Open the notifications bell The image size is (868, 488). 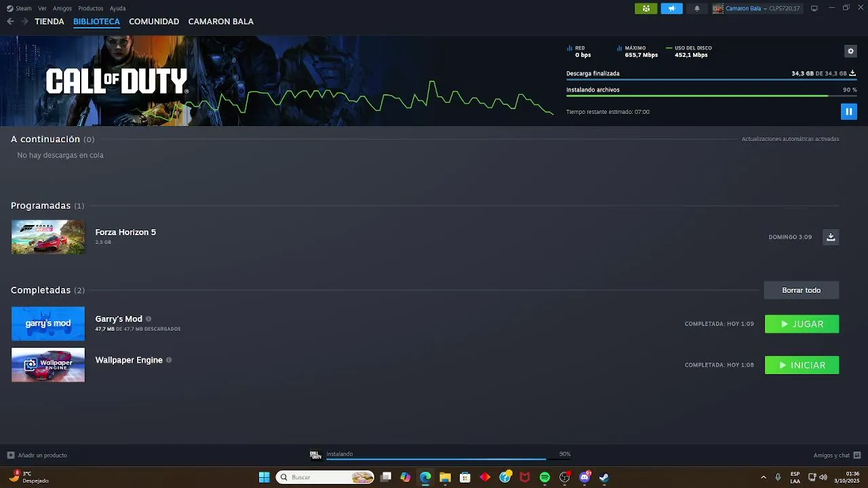click(696, 8)
